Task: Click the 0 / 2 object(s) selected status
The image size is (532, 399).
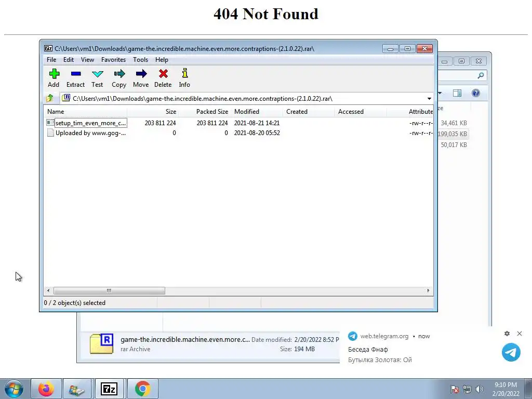Action: click(75, 303)
